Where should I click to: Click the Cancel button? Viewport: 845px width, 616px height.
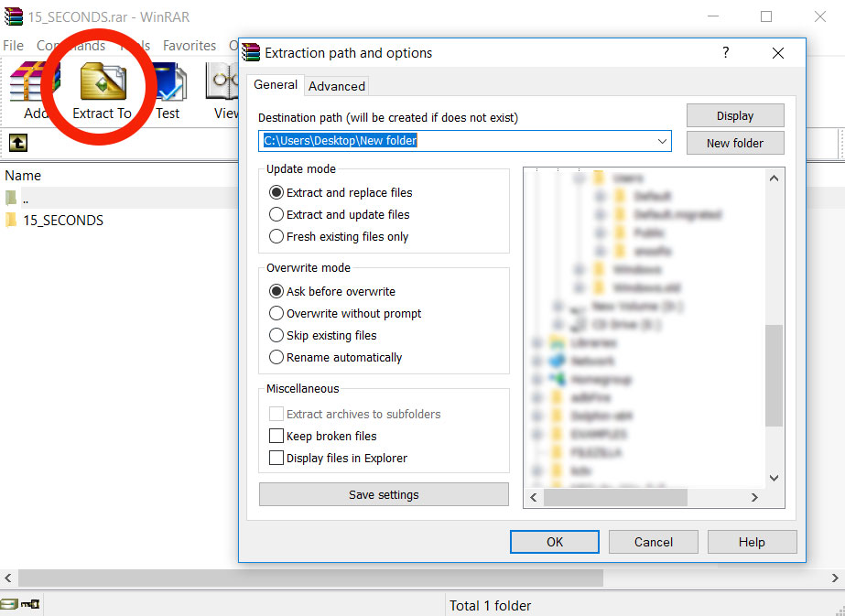[653, 542]
